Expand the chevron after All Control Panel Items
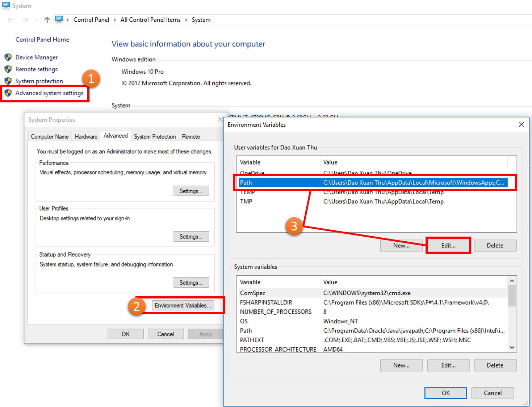532x407 pixels. pyautogui.click(x=186, y=20)
